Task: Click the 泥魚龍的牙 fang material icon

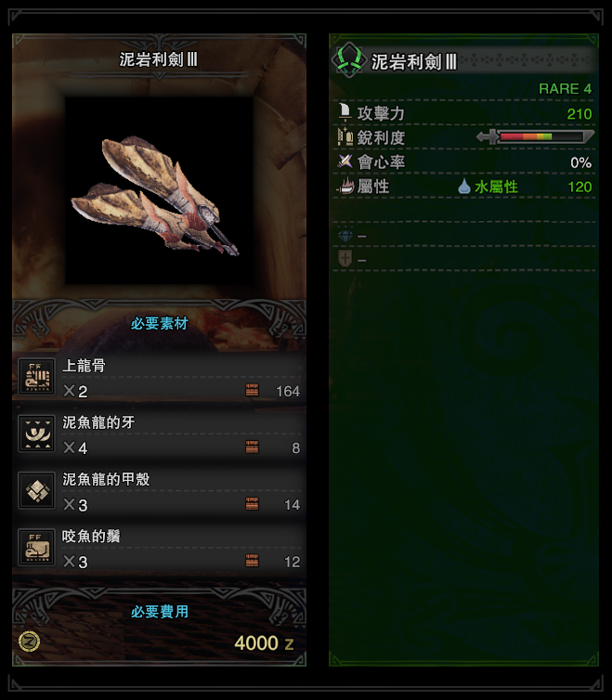Action: pyautogui.click(x=37, y=434)
